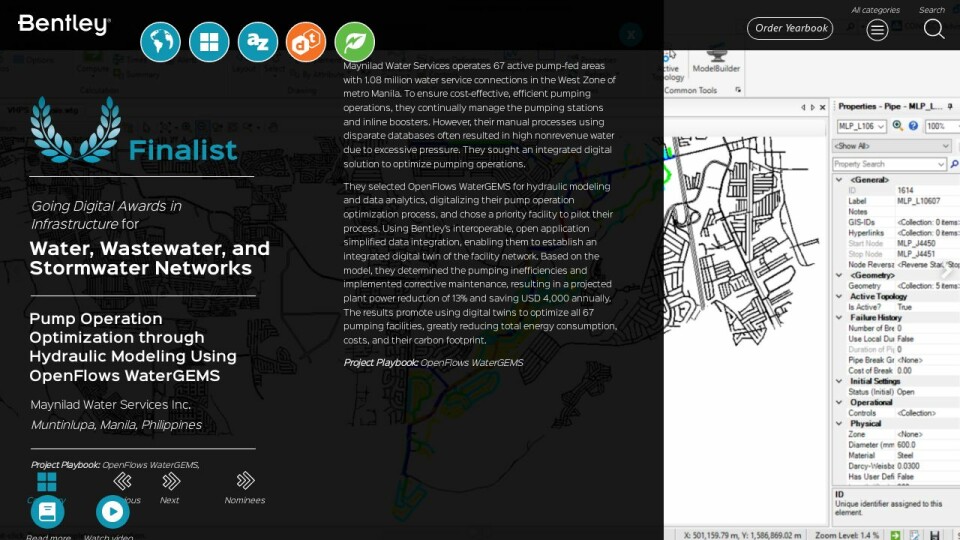Play the Watch video button
The height and width of the screenshot is (540, 960).
click(113, 512)
